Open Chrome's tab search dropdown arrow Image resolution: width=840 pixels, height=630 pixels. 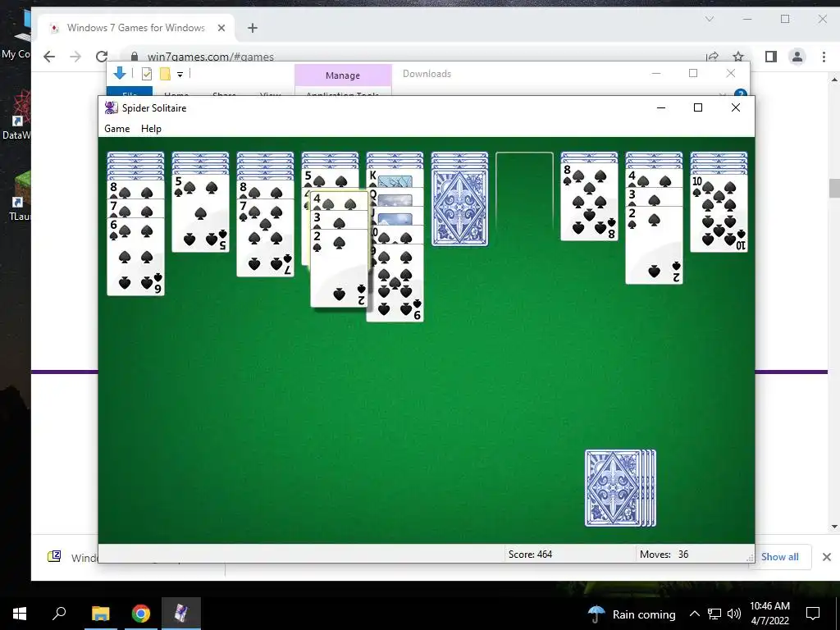click(x=710, y=20)
